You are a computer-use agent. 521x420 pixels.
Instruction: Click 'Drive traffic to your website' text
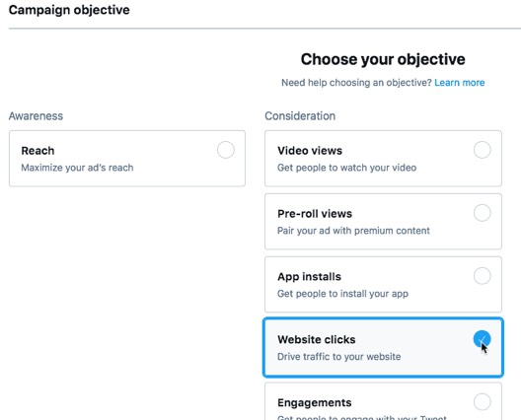(x=338, y=357)
